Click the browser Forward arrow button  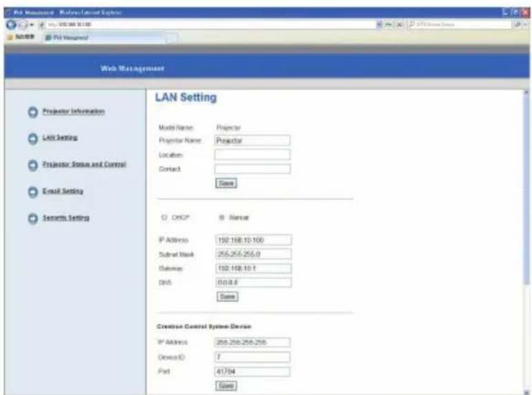22,25
